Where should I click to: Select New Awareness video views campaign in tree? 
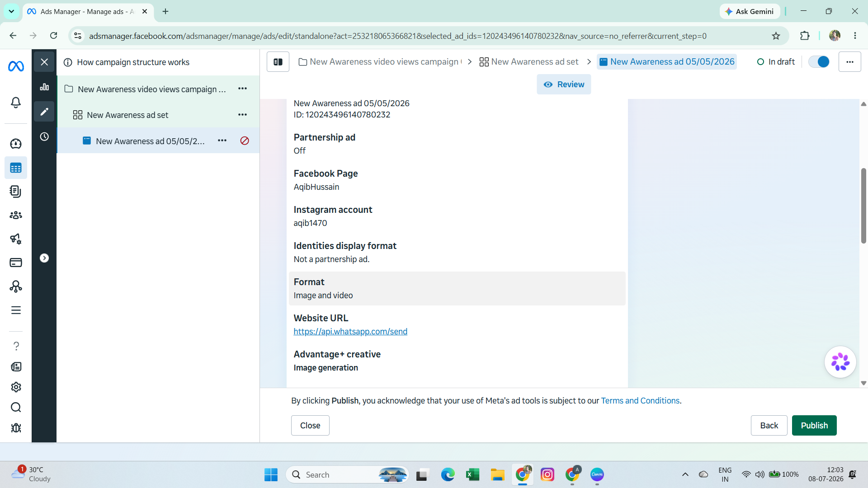tap(152, 89)
